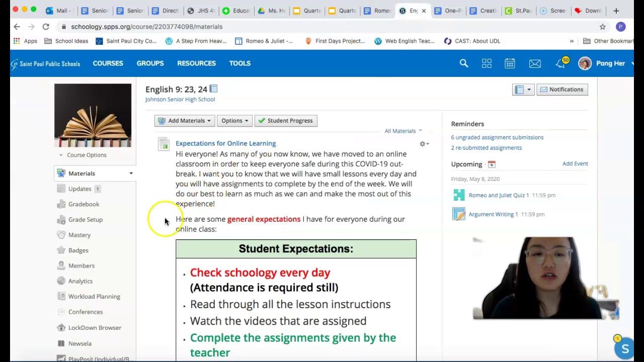Bookmark this page with star icon
The height and width of the screenshot is (362, 644).
tap(602, 27)
